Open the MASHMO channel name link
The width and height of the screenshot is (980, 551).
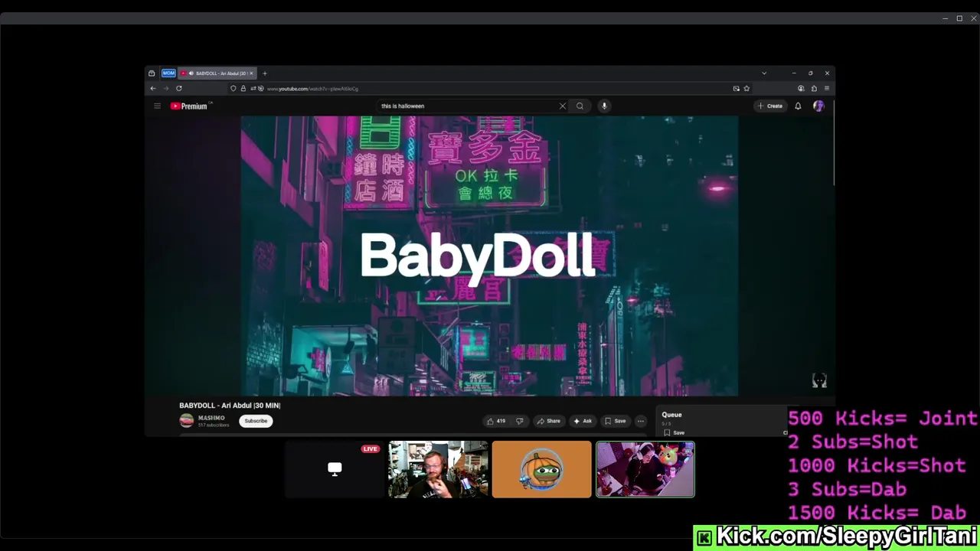point(211,418)
